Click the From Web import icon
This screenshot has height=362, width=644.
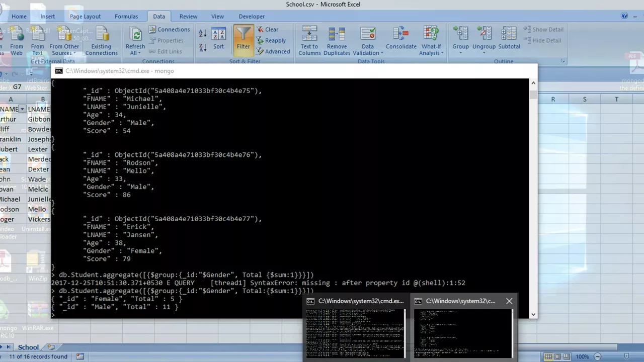pyautogui.click(x=16, y=41)
